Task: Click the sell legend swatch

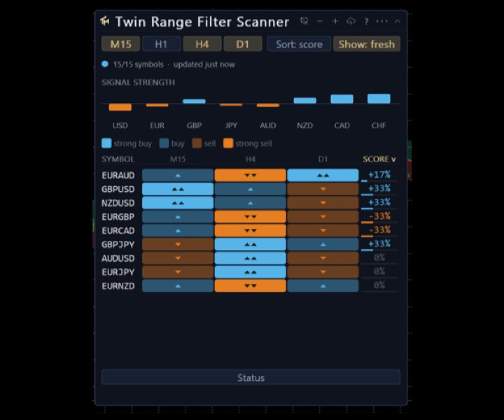Action: [197, 143]
